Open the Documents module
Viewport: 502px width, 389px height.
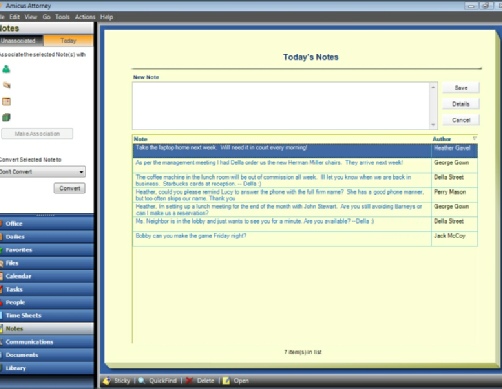click(x=47, y=355)
